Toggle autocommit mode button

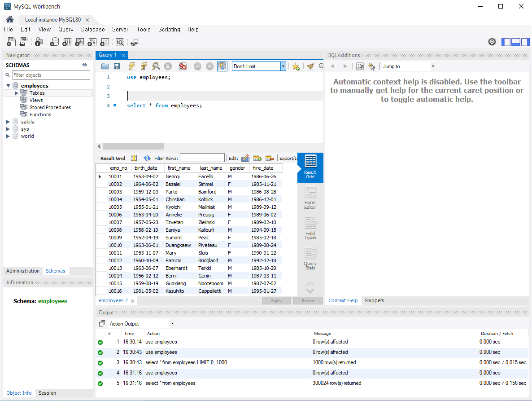(x=222, y=66)
